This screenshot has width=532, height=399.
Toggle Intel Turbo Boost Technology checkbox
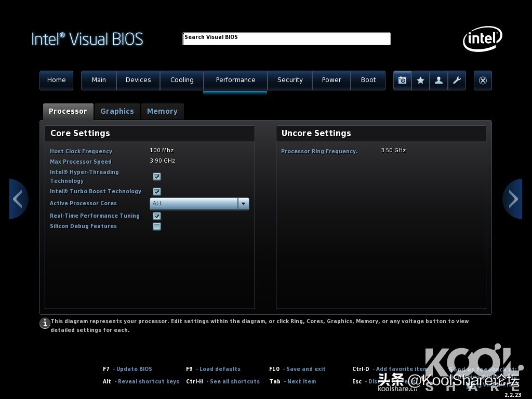pyautogui.click(x=157, y=191)
